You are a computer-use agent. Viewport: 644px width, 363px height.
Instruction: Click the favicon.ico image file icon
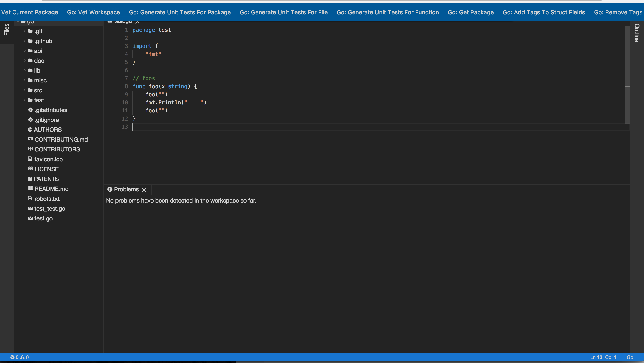coord(30,159)
